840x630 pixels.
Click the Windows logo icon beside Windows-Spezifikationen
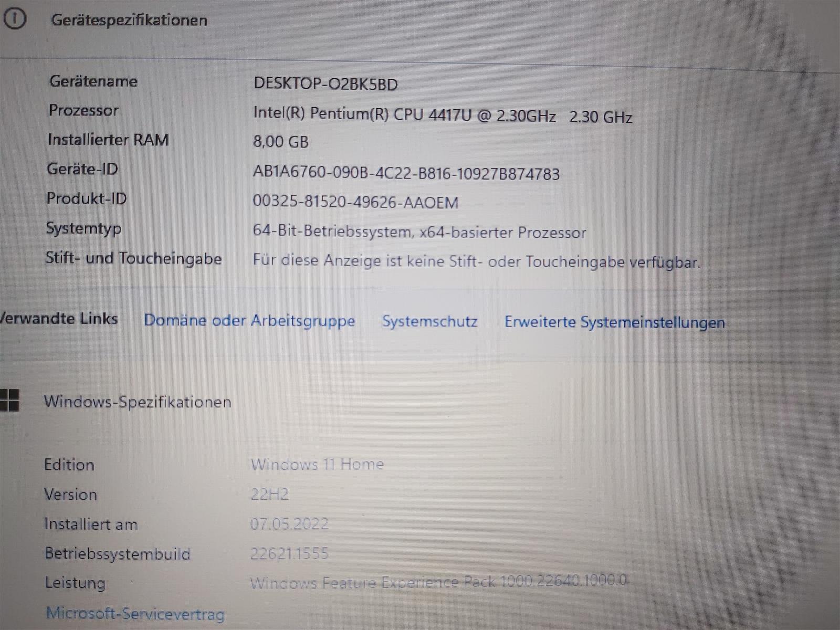click(9, 400)
